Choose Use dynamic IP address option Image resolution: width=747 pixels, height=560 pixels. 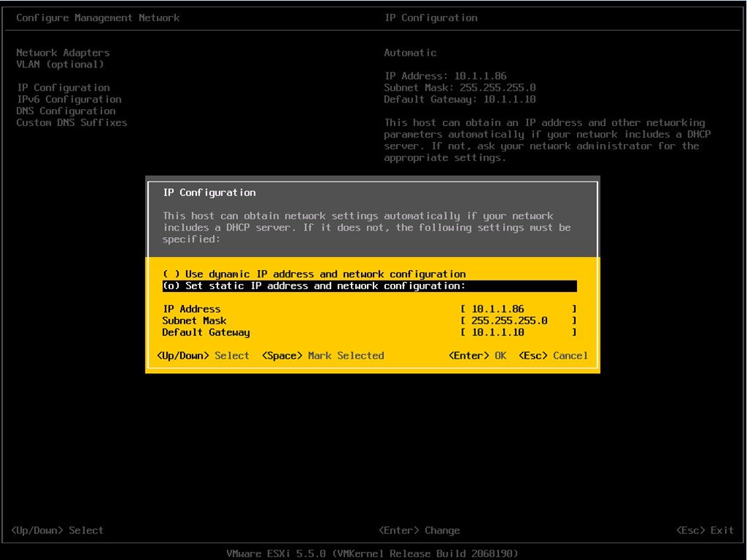tap(314, 275)
